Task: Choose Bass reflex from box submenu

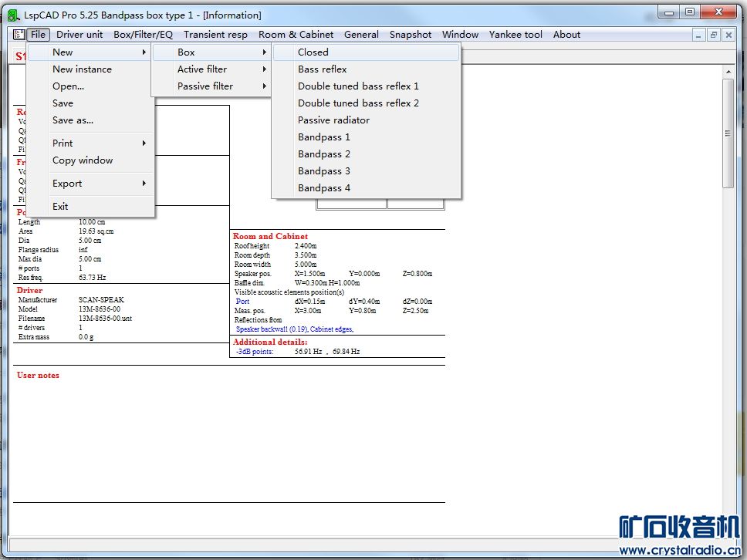Action: click(323, 69)
